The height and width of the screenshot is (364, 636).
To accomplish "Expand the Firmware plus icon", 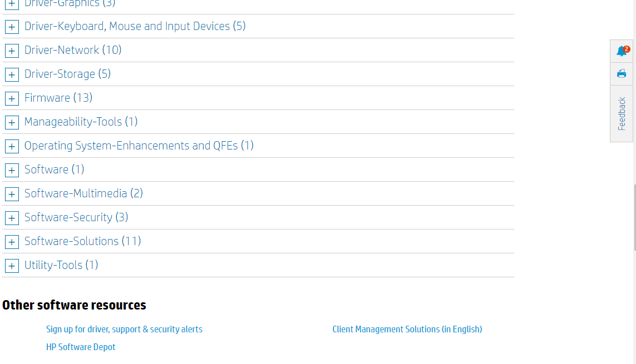I will coord(12,98).
